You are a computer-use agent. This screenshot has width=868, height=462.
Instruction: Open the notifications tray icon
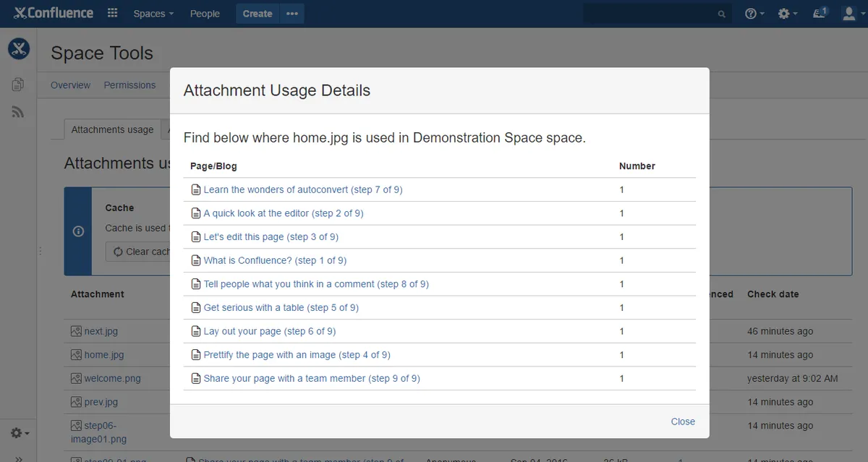[x=820, y=13]
